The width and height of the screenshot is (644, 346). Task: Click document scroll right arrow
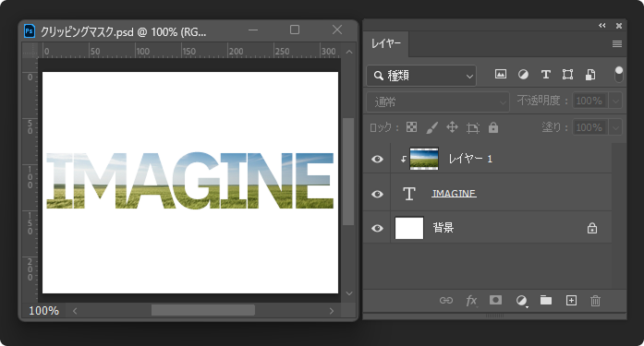click(x=332, y=311)
